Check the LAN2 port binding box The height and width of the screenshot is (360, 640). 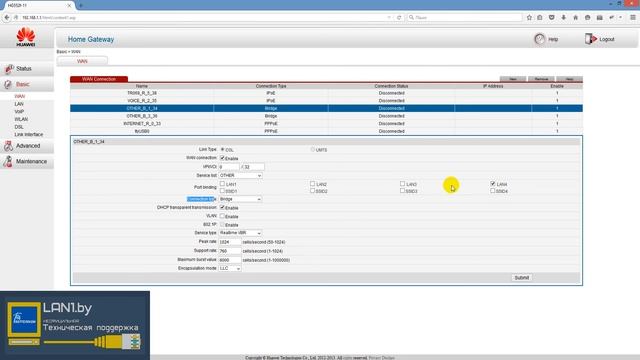click(x=313, y=184)
